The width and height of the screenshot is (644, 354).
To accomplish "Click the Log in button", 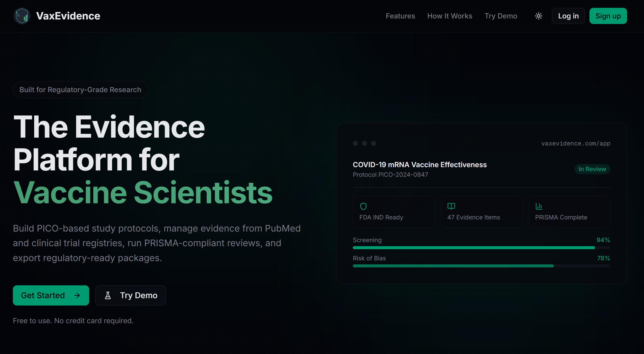I will (x=568, y=16).
